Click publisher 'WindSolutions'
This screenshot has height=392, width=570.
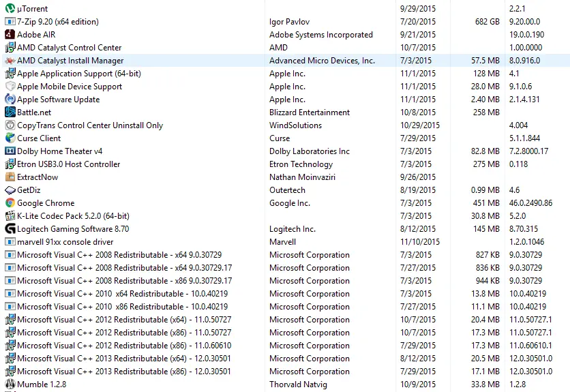coord(295,125)
